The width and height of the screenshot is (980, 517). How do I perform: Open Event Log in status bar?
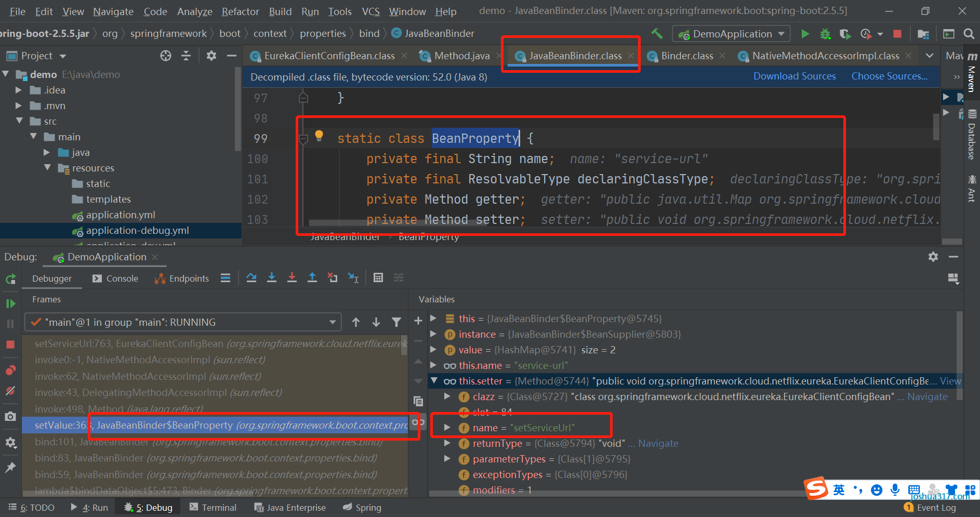coord(930,508)
